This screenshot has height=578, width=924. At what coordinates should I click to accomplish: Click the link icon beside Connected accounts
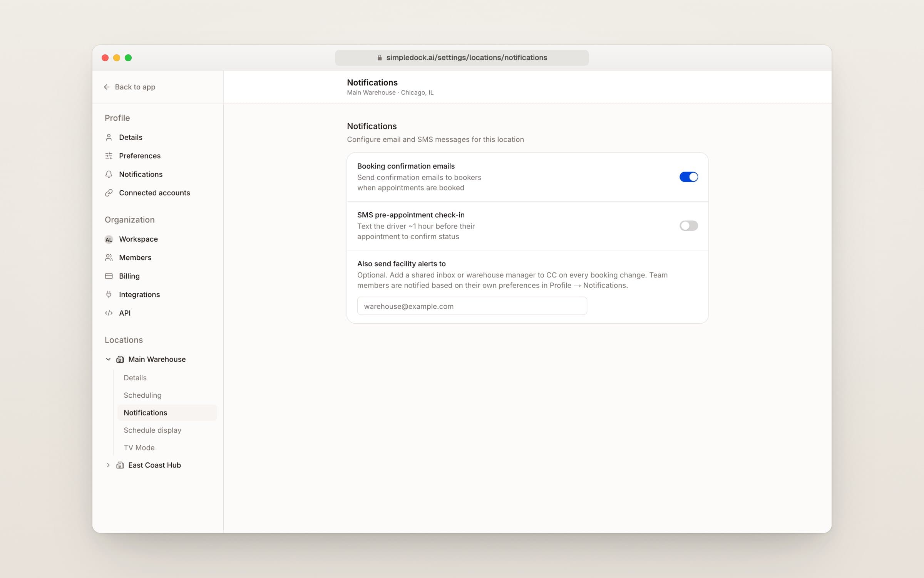coord(109,193)
